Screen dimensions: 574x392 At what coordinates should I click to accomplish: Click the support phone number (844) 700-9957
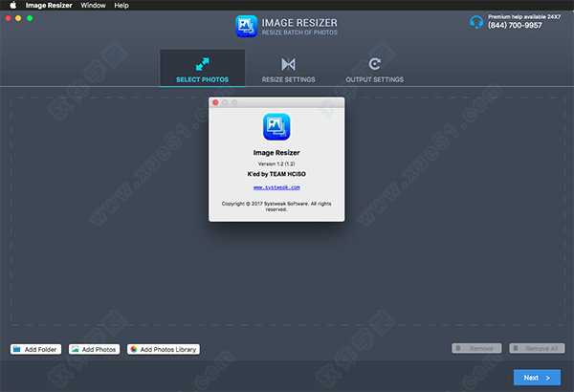(x=515, y=25)
